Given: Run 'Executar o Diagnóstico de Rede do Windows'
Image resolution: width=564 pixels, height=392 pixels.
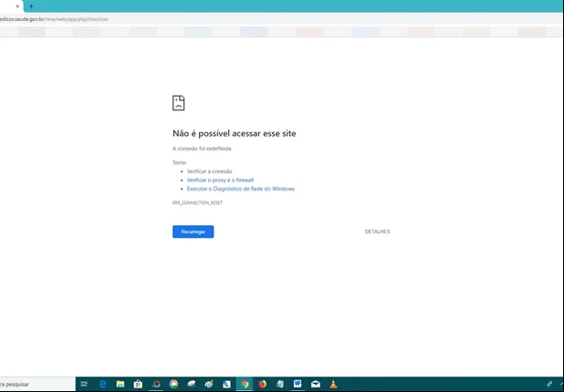Looking at the screenshot, I should (241, 189).
